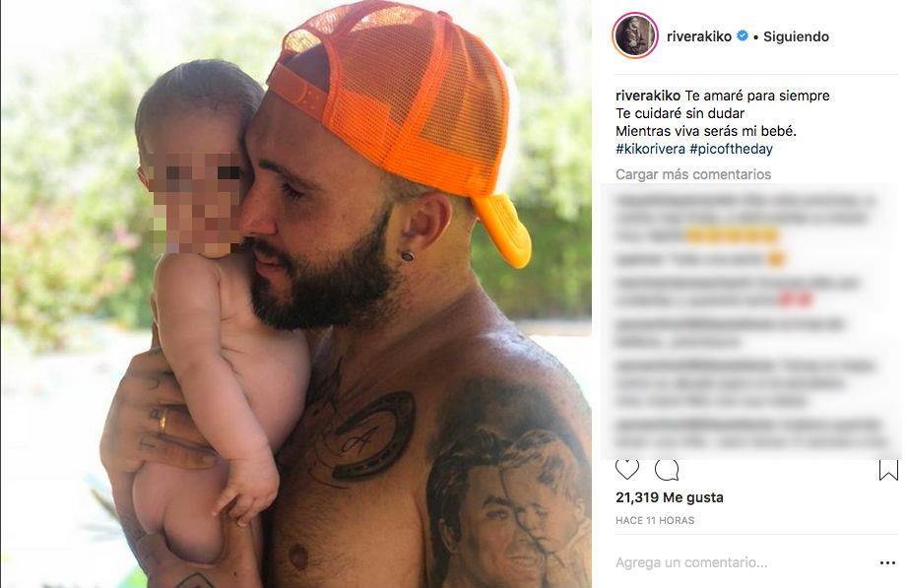Screen dimensions: 907x588
Task: Click the orange emoji after the second comment
Action: [x=776, y=259]
